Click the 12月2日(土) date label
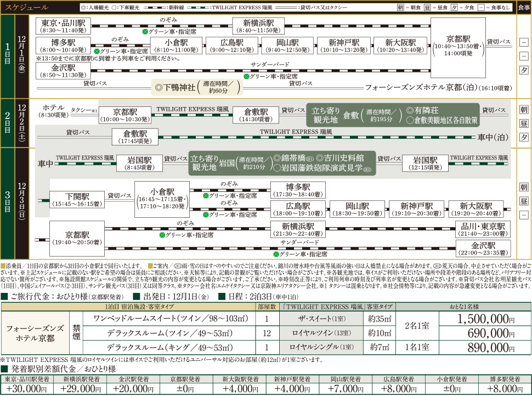This screenshot has width=532, height=396. pyautogui.click(x=22, y=123)
